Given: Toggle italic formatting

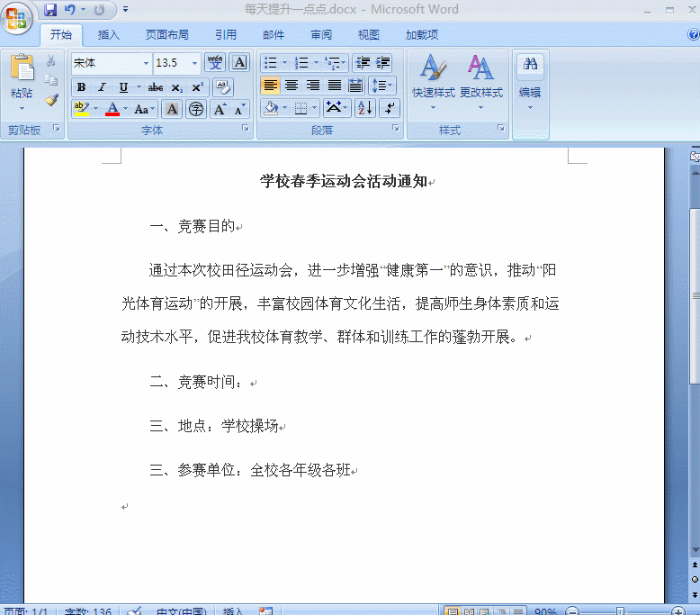Looking at the screenshot, I should click(x=103, y=87).
